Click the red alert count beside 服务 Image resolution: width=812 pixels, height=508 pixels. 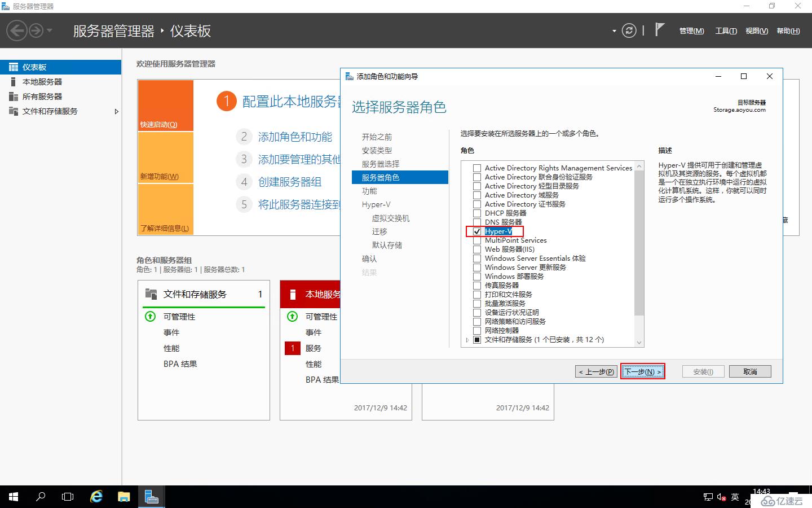pyautogui.click(x=293, y=348)
